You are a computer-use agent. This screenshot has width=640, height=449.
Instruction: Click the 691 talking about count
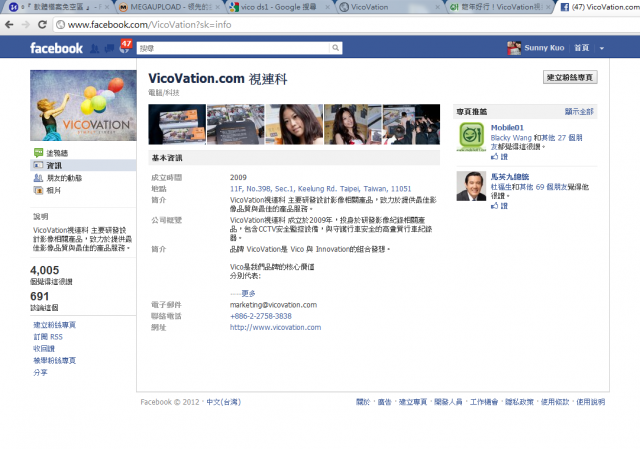[x=40, y=296]
